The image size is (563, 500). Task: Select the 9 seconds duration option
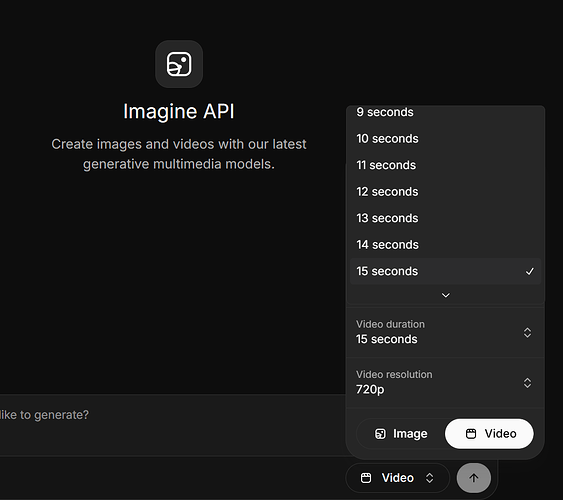coord(445,112)
